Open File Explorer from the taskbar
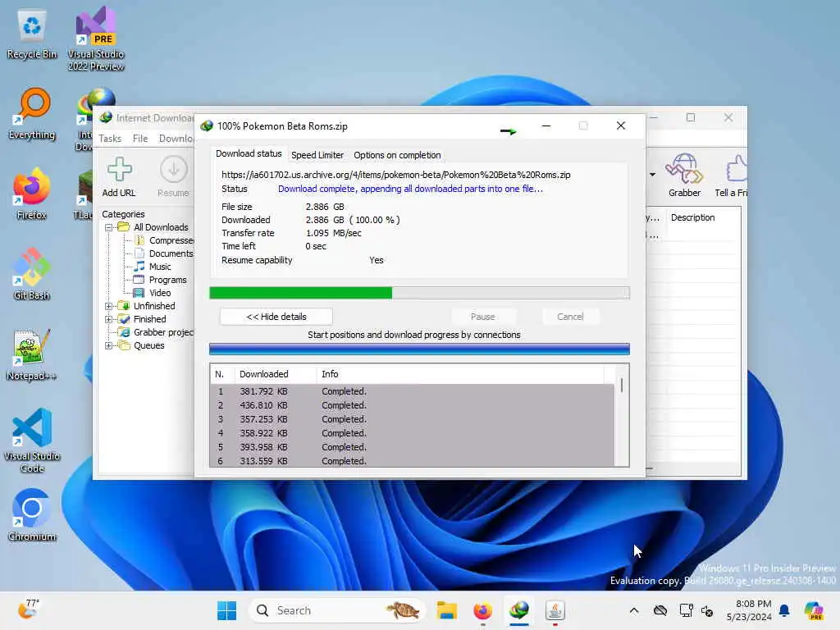 pos(446,610)
